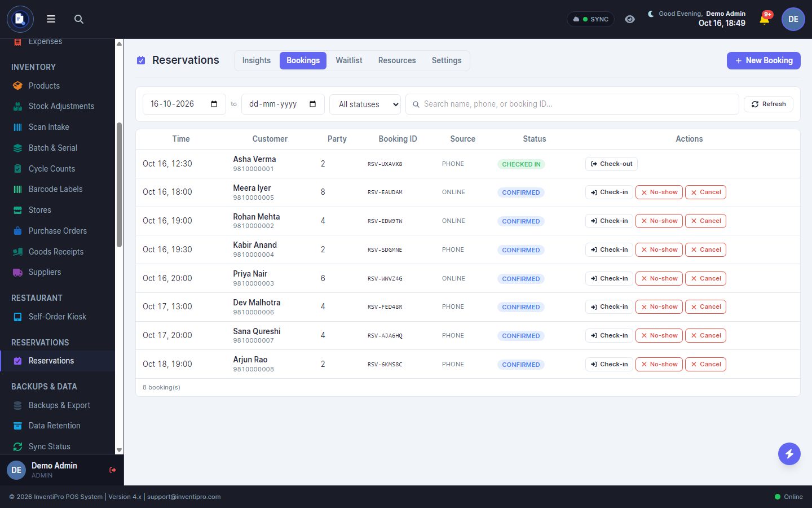Click customer name Rohan Mehta

pyautogui.click(x=257, y=217)
